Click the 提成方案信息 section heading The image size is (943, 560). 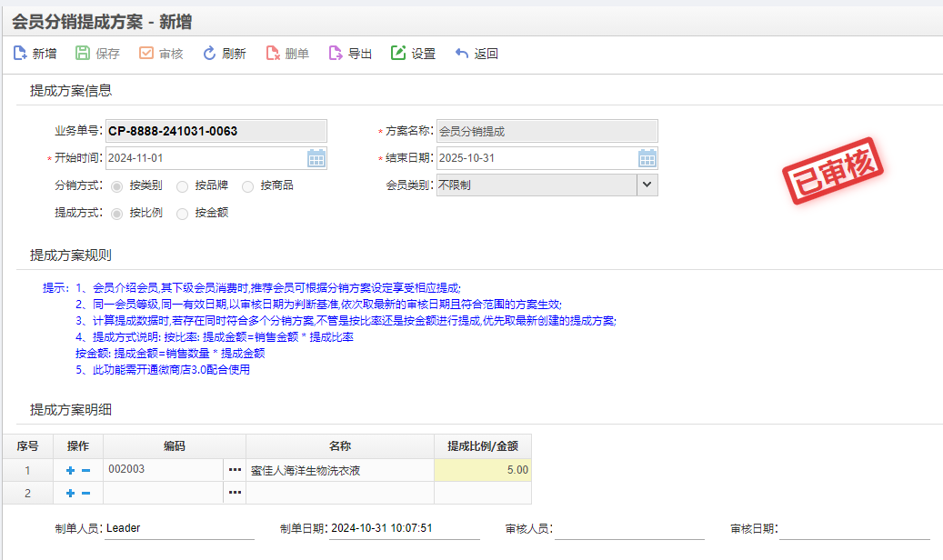pos(71,91)
